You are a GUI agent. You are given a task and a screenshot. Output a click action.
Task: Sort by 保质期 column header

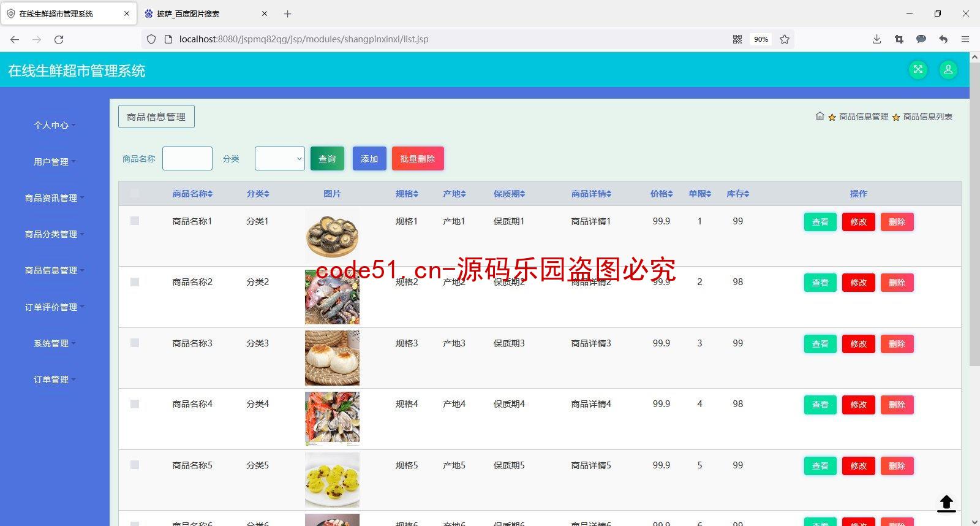(x=510, y=194)
